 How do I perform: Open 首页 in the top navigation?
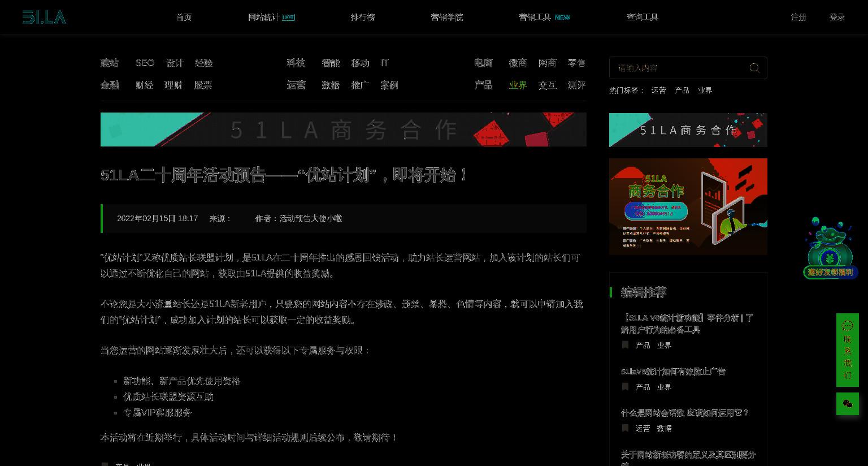(x=184, y=17)
